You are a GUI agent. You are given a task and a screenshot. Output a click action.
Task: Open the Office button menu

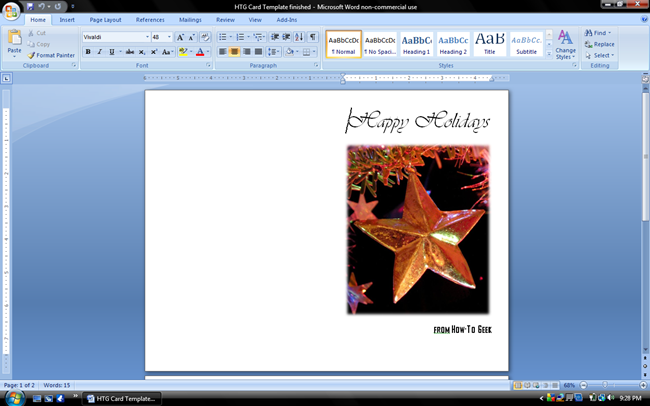(x=11, y=11)
